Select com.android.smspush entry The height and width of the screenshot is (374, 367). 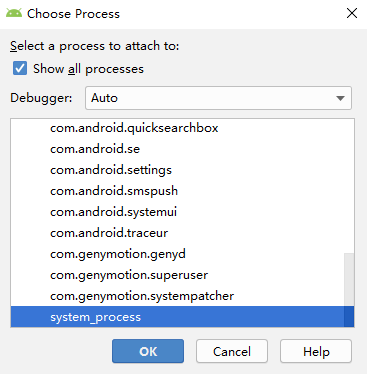click(x=182, y=191)
